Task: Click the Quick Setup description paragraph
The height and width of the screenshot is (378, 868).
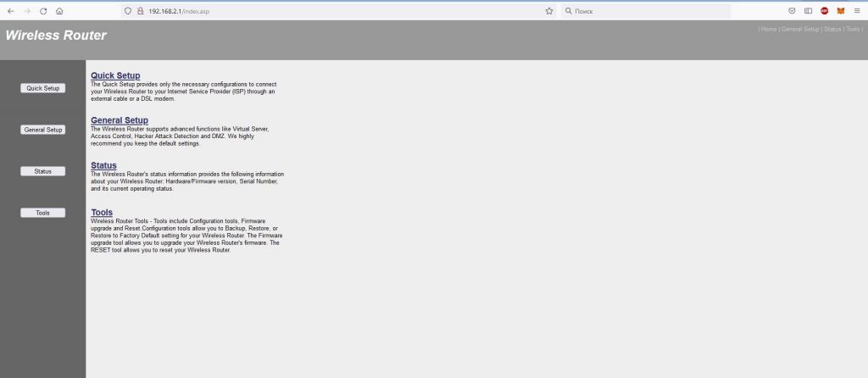Action: (184, 92)
